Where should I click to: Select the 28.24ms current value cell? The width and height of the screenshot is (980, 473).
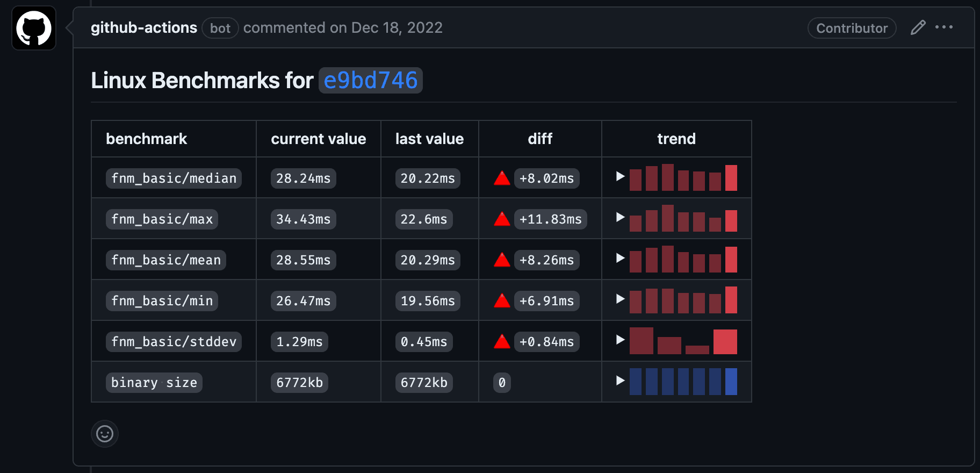[303, 178]
